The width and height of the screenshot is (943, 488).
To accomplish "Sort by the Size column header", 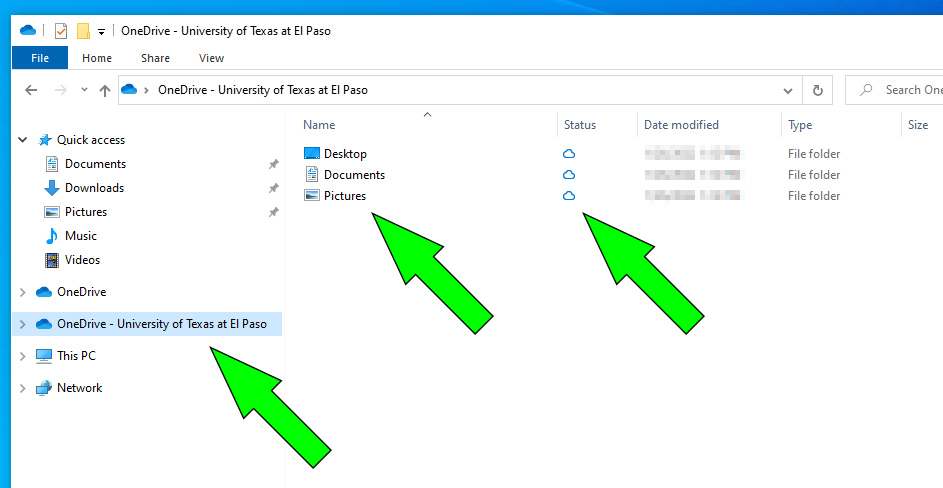I will pos(918,125).
